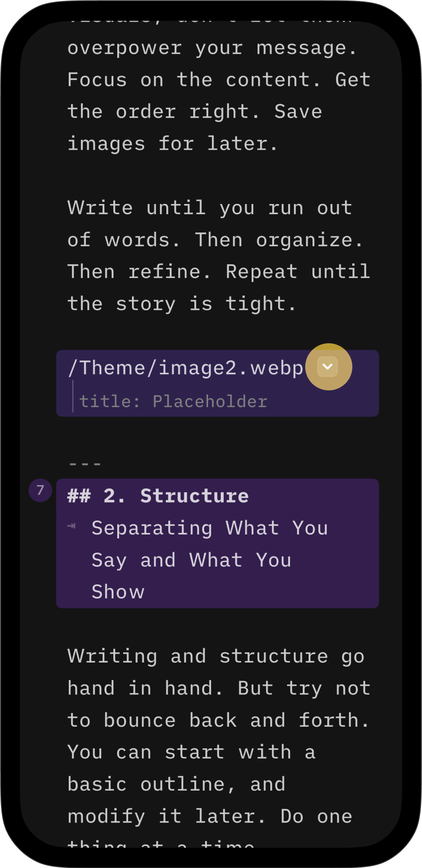Click the "hand in hand. But try not" line

(x=218, y=688)
